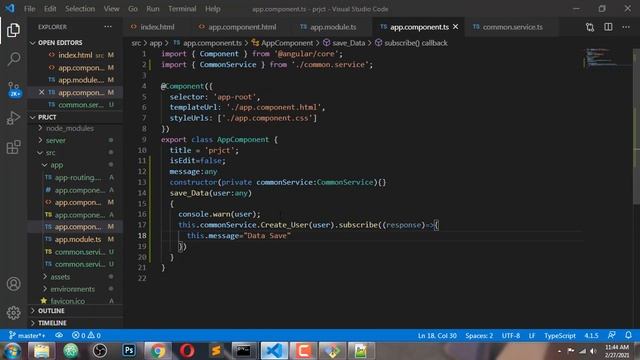Collapse the app folder
The image size is (640, 360).
pyautogui.click(x=76, y=165)
